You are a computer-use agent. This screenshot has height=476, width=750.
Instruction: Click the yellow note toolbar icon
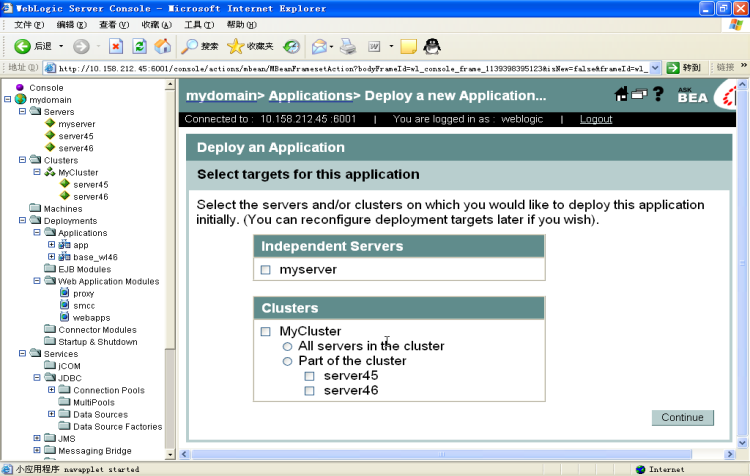[408, 46]
